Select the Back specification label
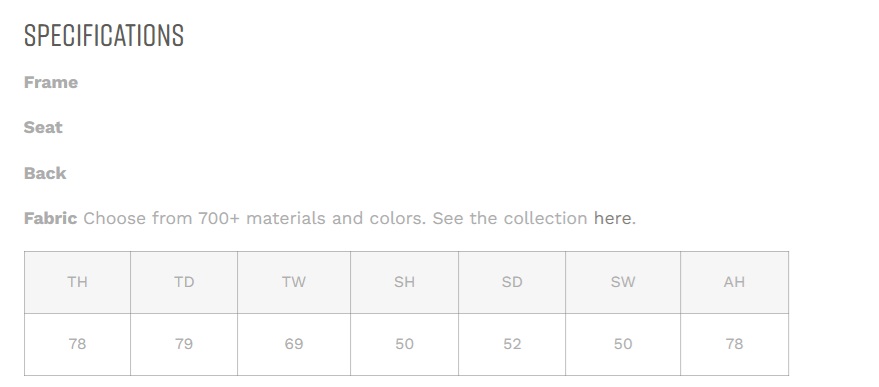The image size is (879, 387). [x=45, y=173]
